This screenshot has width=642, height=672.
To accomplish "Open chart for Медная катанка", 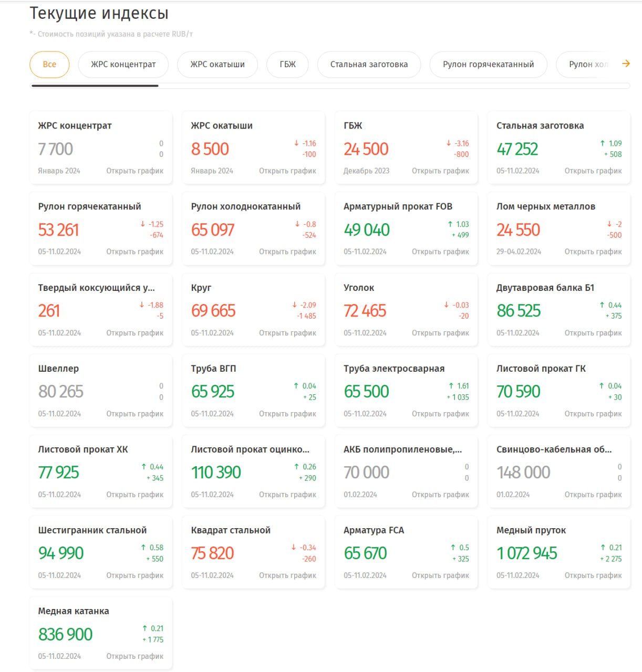I will pos(134,656).
